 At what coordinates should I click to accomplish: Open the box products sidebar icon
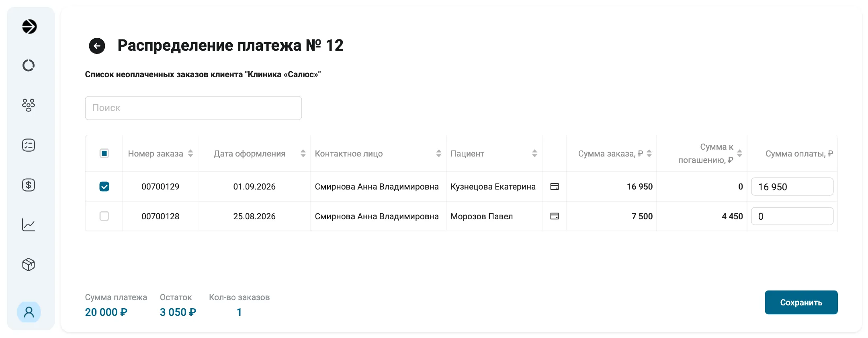click(29, 264)
